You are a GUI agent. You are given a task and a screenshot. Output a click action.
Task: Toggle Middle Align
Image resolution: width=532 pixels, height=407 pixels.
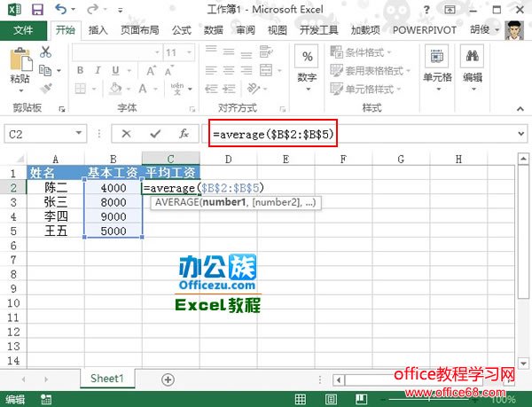point(229,52)
